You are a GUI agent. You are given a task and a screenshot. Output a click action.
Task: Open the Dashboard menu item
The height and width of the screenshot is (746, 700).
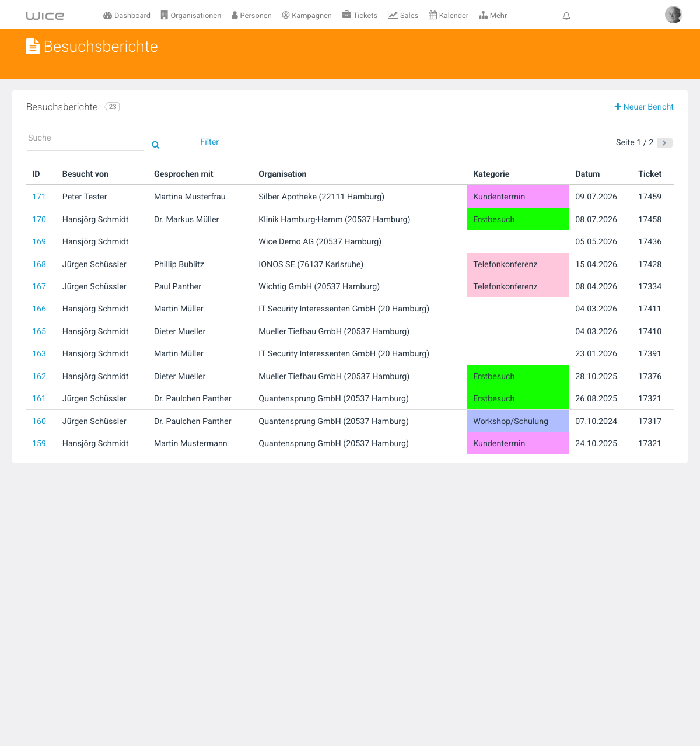tap(127, 16)
